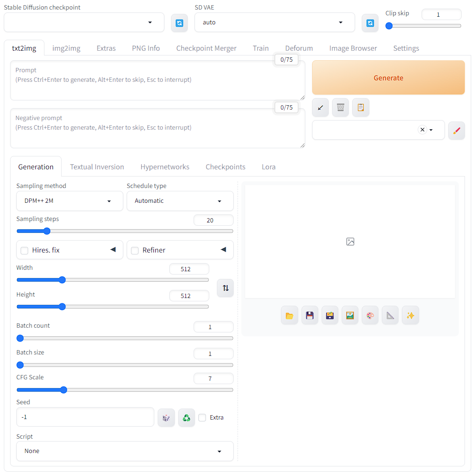Click the swap width and height icon
Screen dimensions: 476x476
pyautogui.click(x=226, y=288)
